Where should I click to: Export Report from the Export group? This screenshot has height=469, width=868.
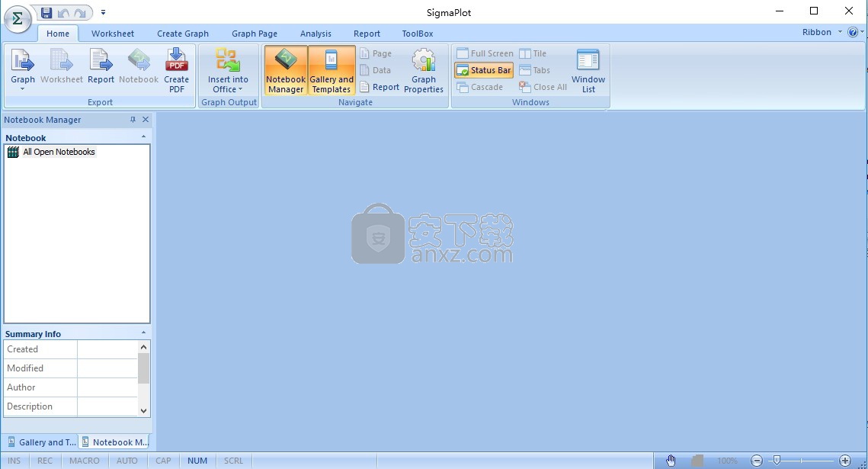101,67
